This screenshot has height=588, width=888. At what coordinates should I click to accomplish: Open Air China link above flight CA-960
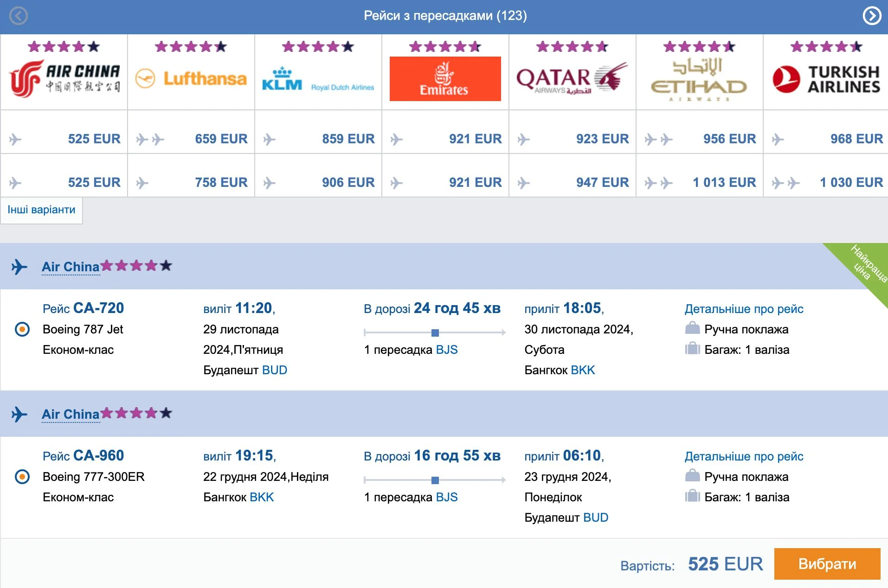tap(71, 415)
